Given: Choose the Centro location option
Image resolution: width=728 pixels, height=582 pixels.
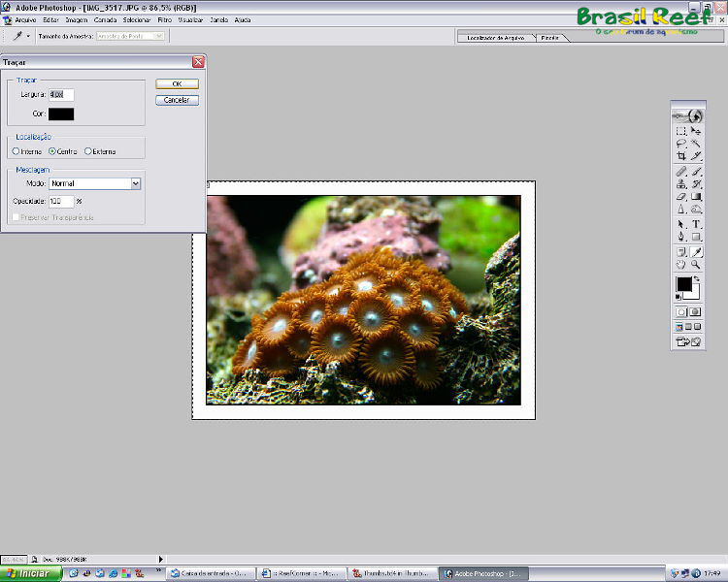Looking at the screenshot, I should pyautogui.click(x=52, y=151).
